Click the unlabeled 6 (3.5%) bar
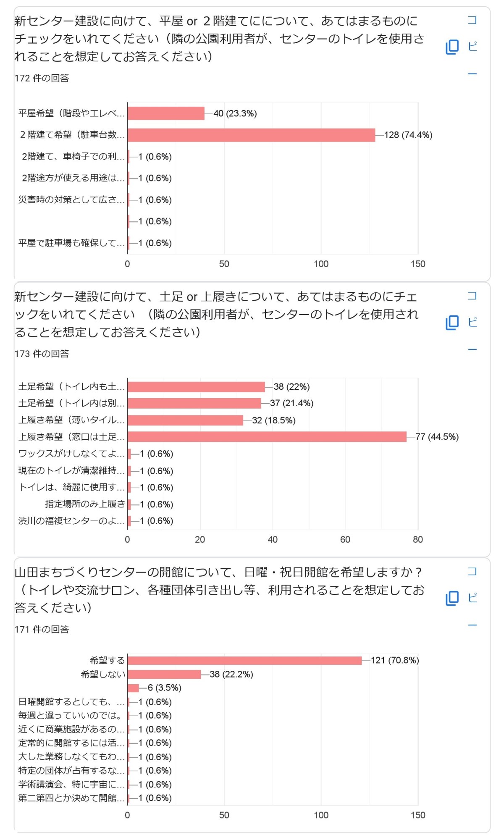Screen dimensions: 504x835 click(133, 688)
